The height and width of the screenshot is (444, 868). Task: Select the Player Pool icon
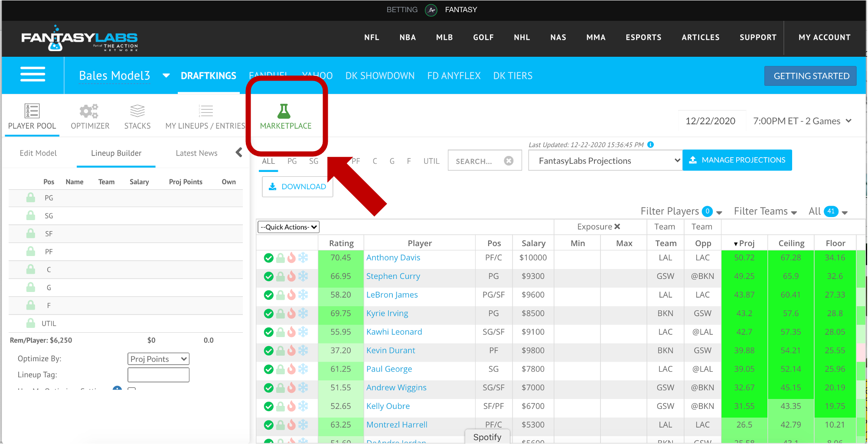(x=32, y=111)
